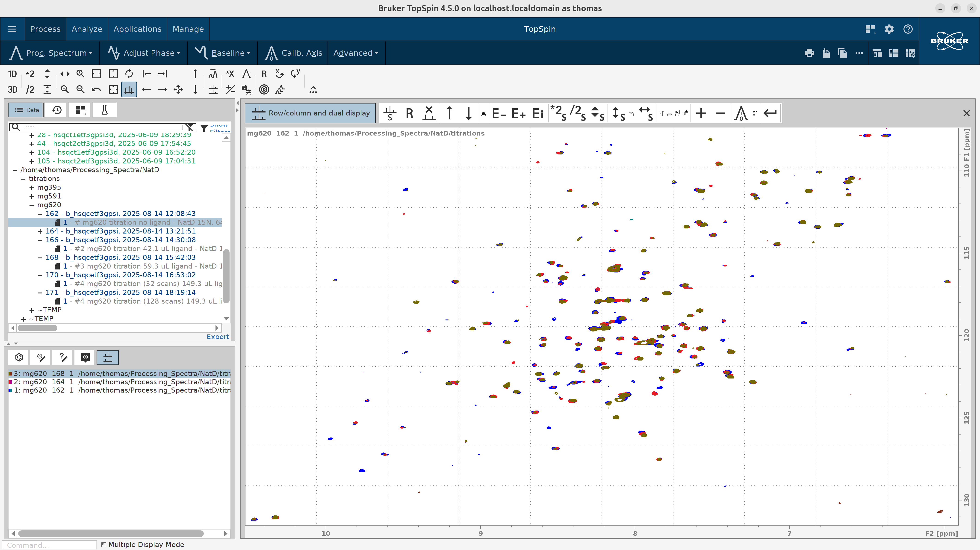The height and width of the screenshot is (550, 980).
Task: Toggle the Multiple Display Mode checkbox
Action: click(103, 545)
